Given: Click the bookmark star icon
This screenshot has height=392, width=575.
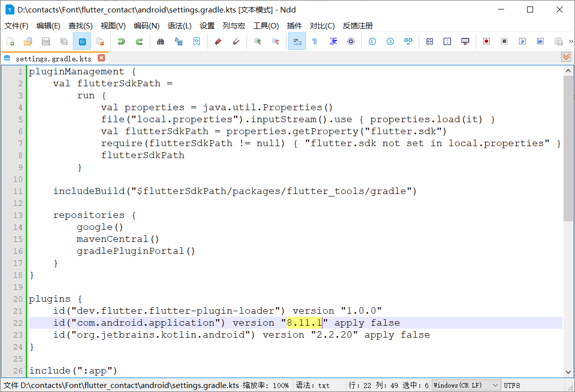Looking at the screenshot, I should tap(197, 41).
